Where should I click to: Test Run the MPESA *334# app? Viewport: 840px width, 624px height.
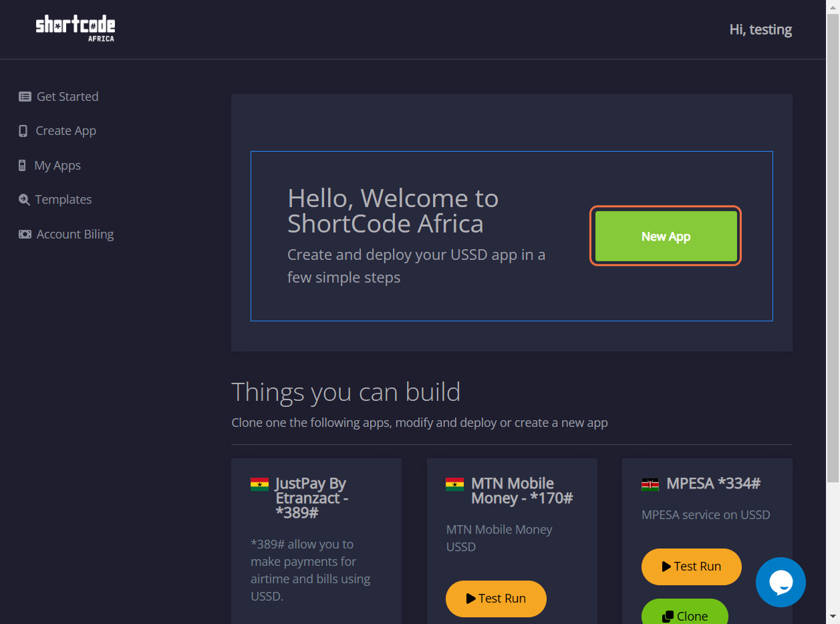pos(691,567)
